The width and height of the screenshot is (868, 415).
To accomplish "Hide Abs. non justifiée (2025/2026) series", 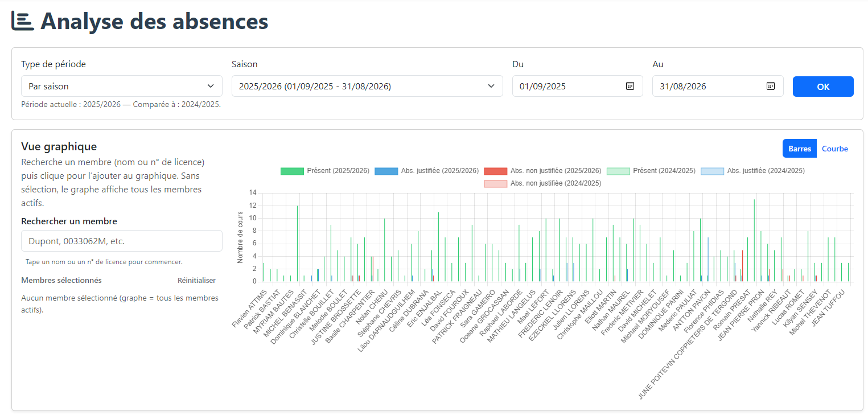I will (x=542, y=171).
